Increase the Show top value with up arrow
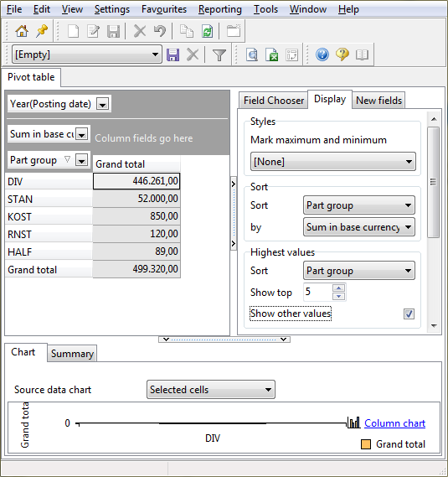 (x=338, y=288)
